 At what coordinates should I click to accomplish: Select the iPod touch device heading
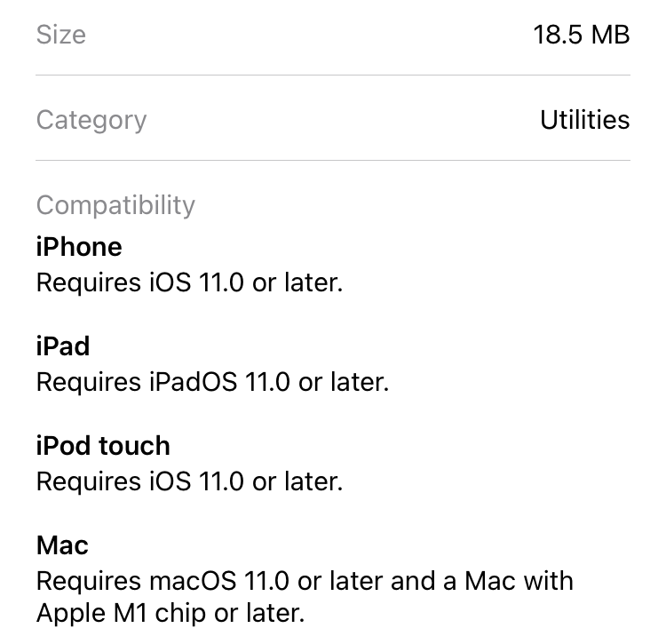coord(103,445)
